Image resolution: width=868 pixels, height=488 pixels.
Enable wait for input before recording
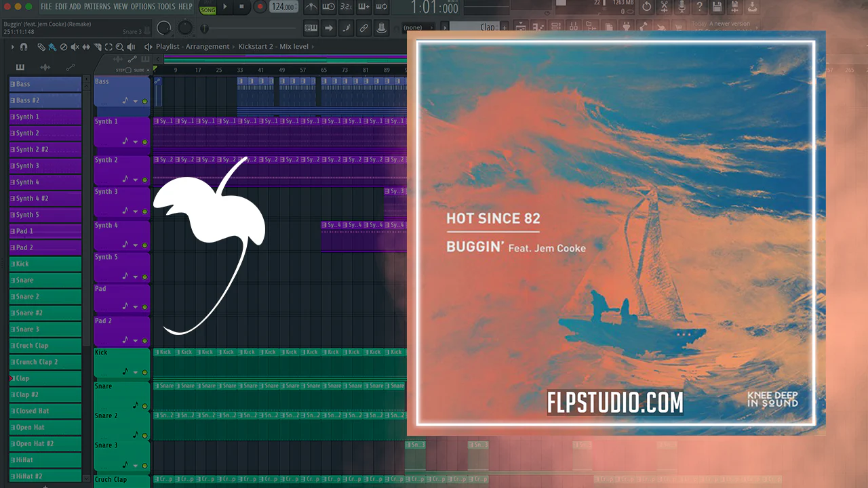pyautogui.click(x=329, y=7)
